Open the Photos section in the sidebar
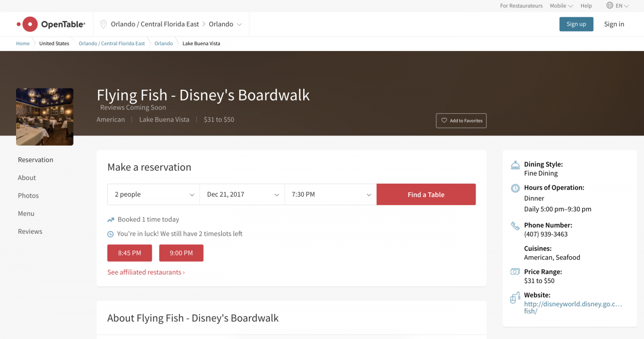644x339 pixels. [28, 196]
